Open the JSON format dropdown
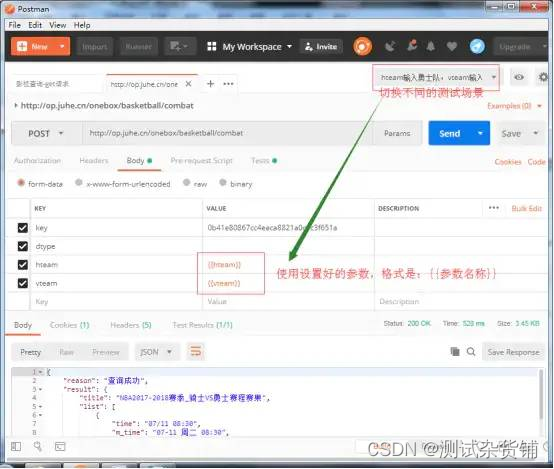 pyautogui.click(x=156, y=352)
